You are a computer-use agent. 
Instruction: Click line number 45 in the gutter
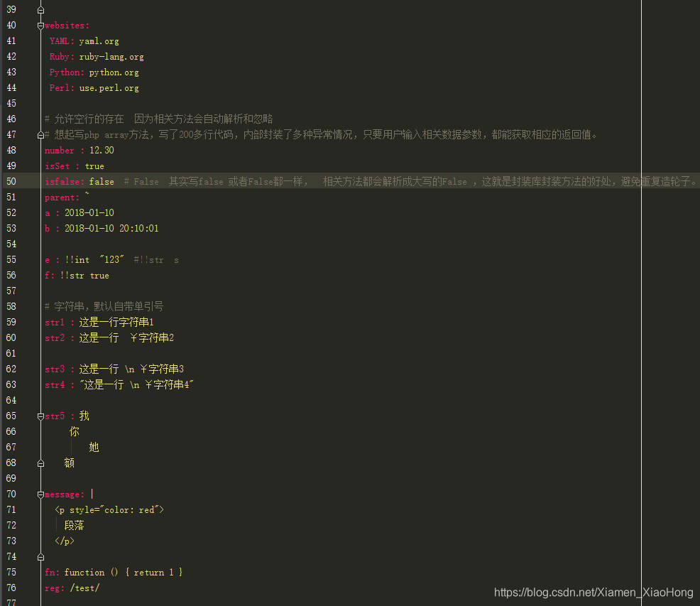click(x=11, y=103)
